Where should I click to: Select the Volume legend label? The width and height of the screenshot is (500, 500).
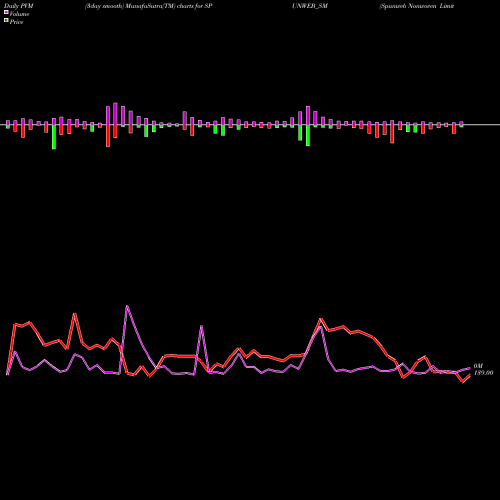(19, 14)
